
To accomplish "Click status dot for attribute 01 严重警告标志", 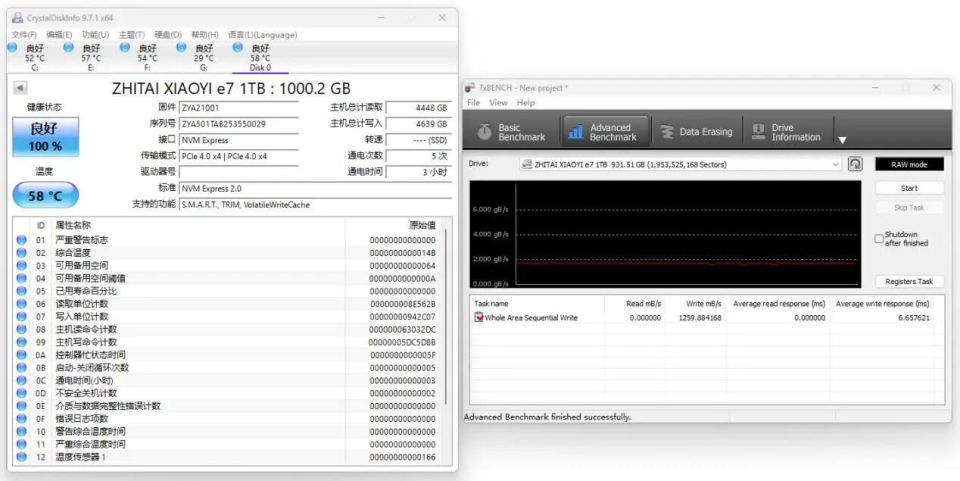I will pos(21,240).
